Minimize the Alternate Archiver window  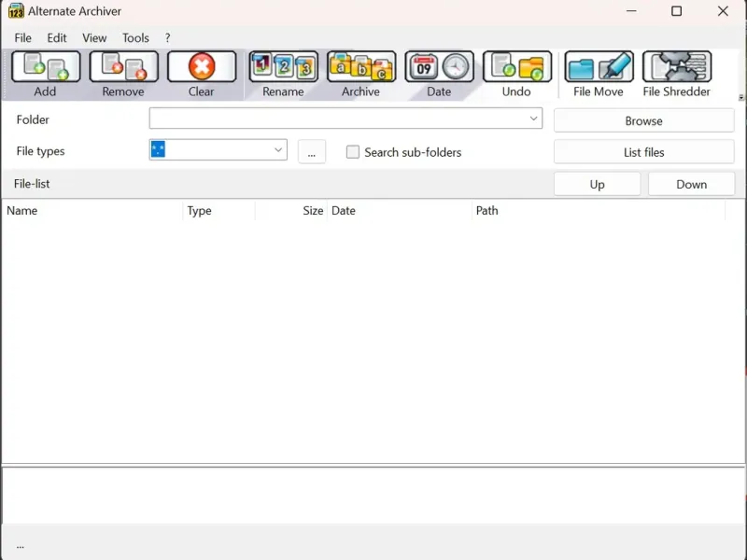(x=631, y=11)
